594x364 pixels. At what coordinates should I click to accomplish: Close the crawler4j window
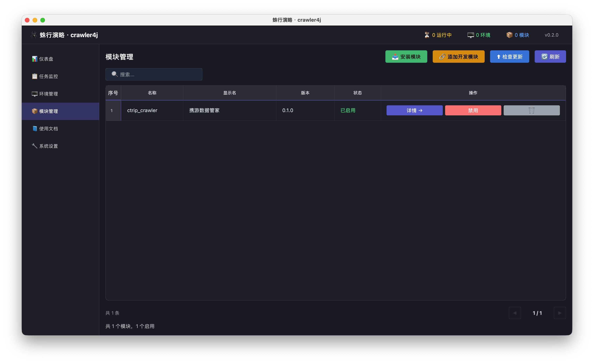[x=27, y=20]
